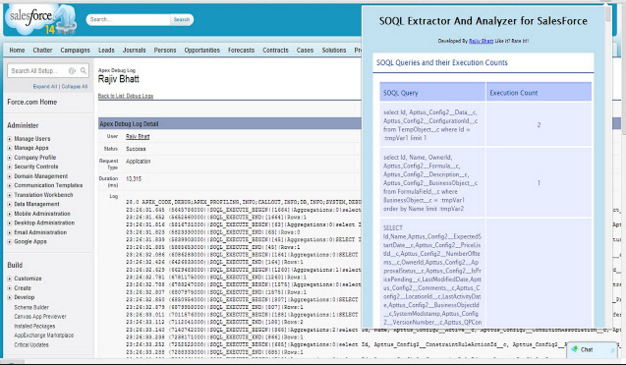Screen dimensions: 626x365
Task: Click the chat bubble icon beside Chat
Action: (574, 349)
